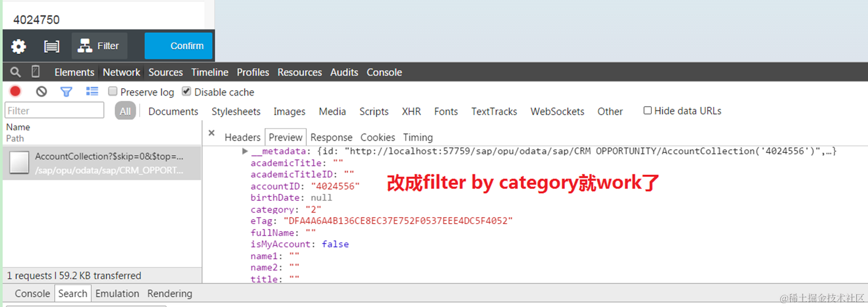Image resolution: width=868 pixels, height=307 pixels.
Task: Click the DevTools search magnifier icon
Action: pos(15,72)
